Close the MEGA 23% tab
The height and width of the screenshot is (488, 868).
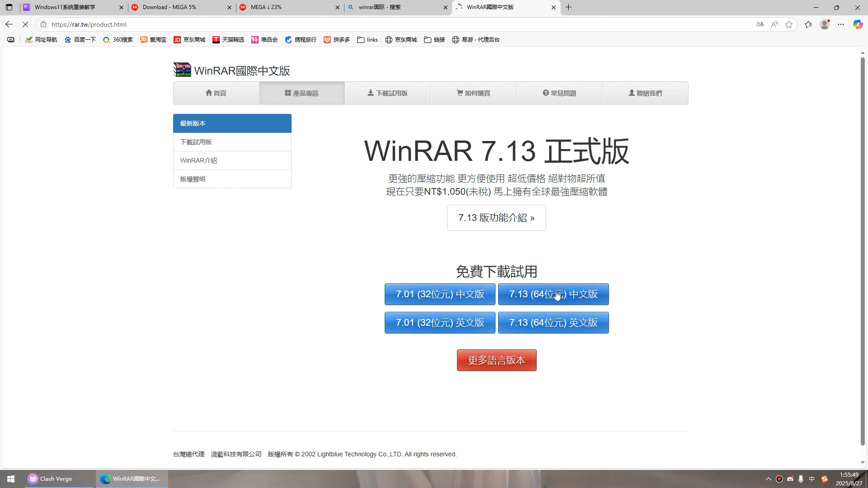pos(337,7)
